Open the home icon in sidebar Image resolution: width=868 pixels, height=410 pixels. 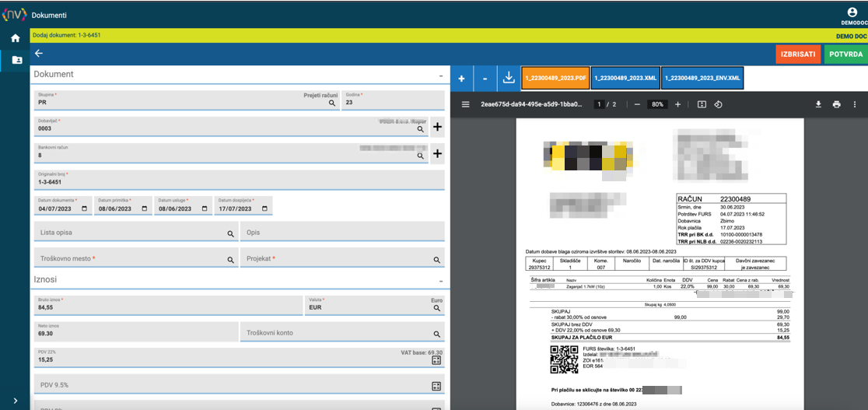coord(16,38)
